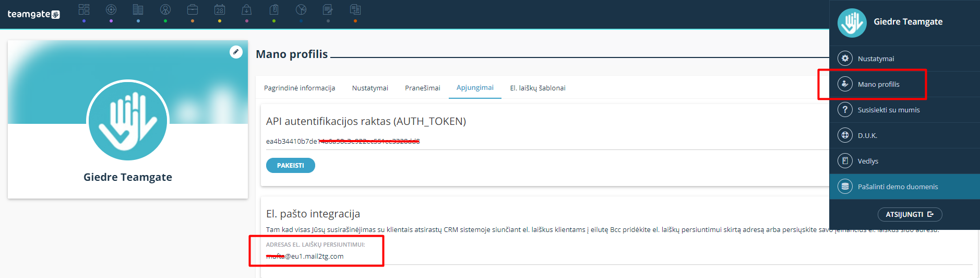Click API autentifikacijos raktas heading
Viewport: 980px width, 278px height.
pos(366,121)
